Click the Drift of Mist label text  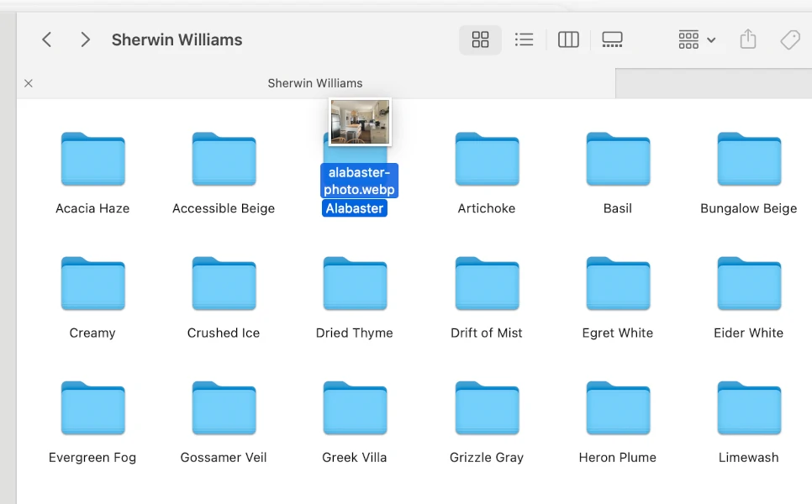pos(487,333)
